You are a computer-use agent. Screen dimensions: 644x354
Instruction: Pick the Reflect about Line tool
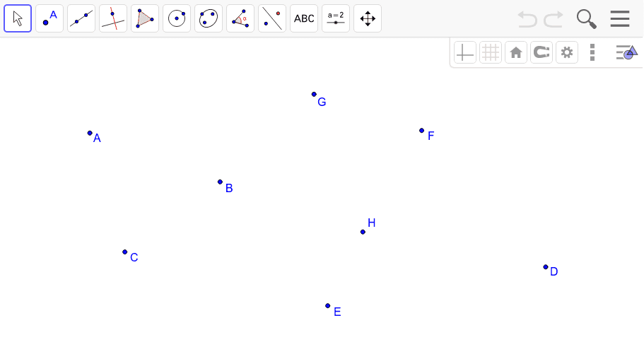(272, 18)
